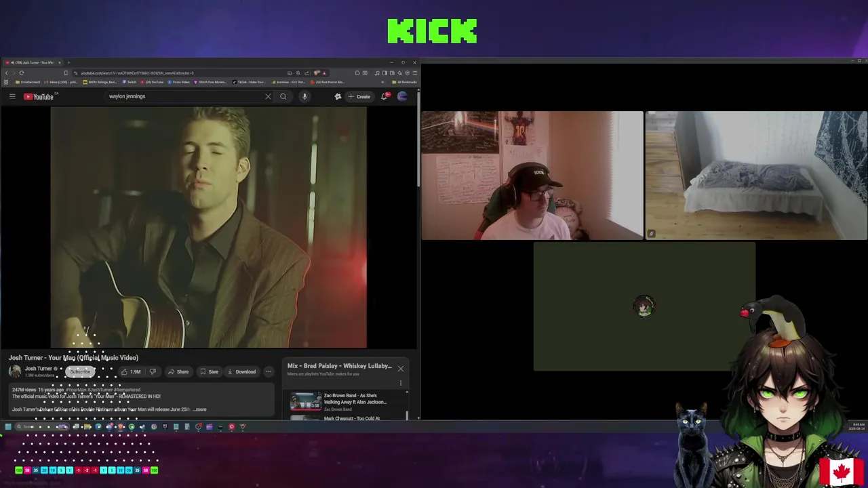Viewport: 868px width, 488px height.
Task: Click the browser address bar URL
Action: tap(137, 73)
